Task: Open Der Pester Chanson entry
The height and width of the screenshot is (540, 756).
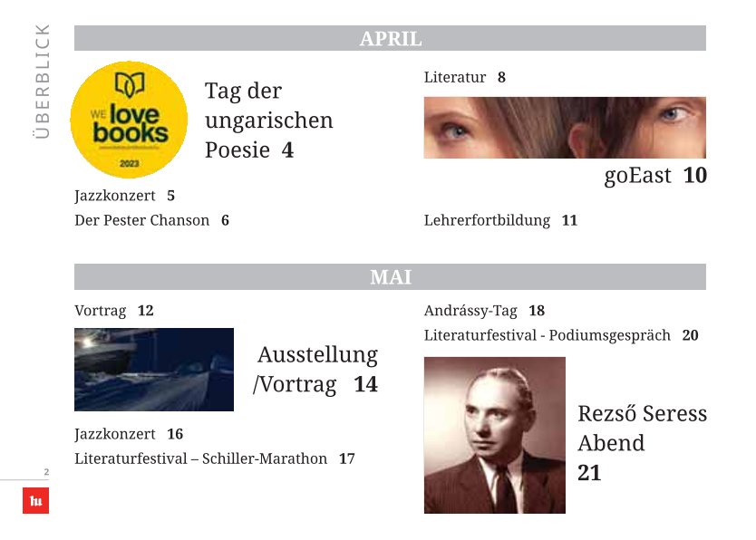Action: click(152, 220)
